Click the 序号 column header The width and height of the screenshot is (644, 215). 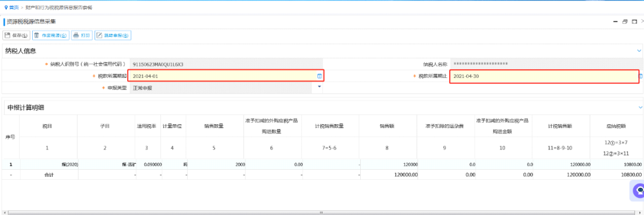click(x=10, y=137)
